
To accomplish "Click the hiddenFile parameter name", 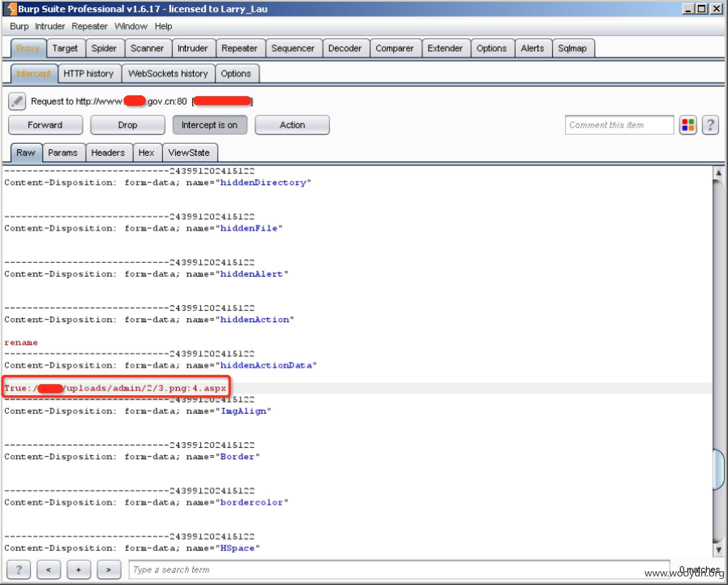I will click(x=249, y=228).
